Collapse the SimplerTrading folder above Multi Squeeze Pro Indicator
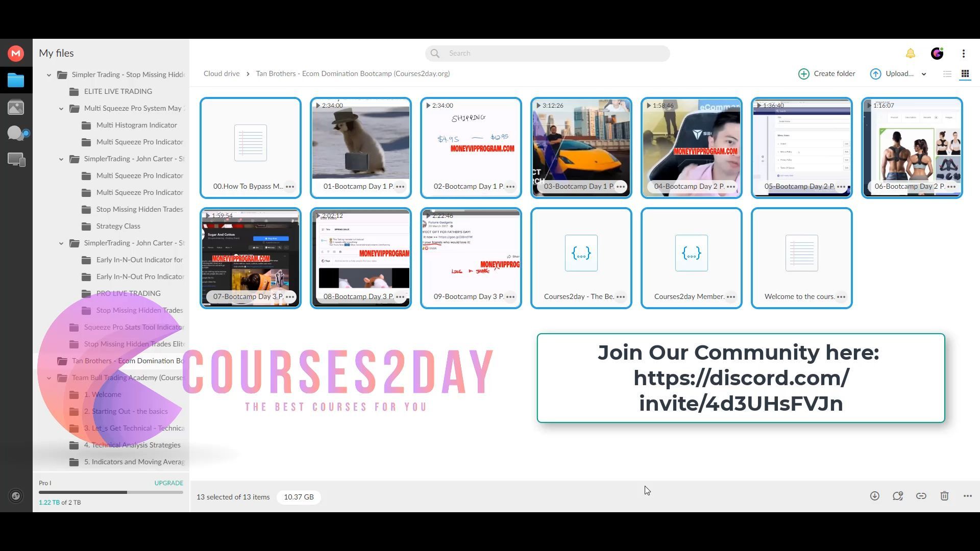Image resolution: width=980 pixels, height=551 pixels. point(61,159)
